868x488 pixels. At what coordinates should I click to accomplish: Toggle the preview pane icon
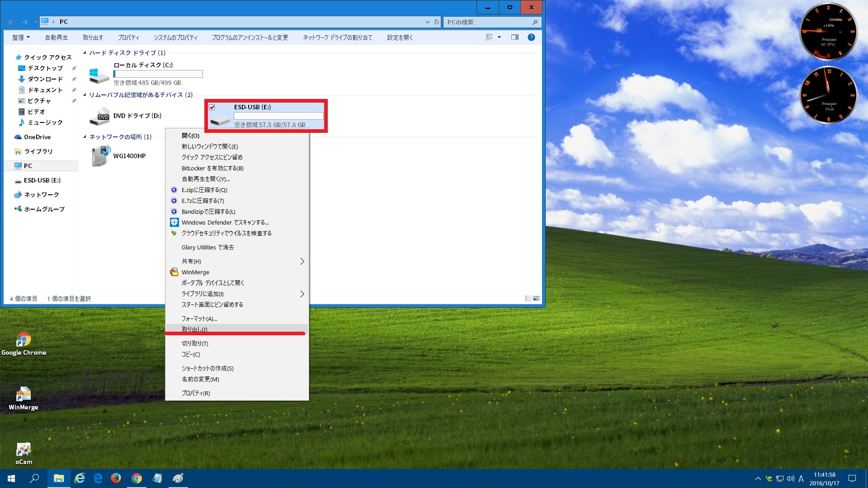[x=514, y=37]
